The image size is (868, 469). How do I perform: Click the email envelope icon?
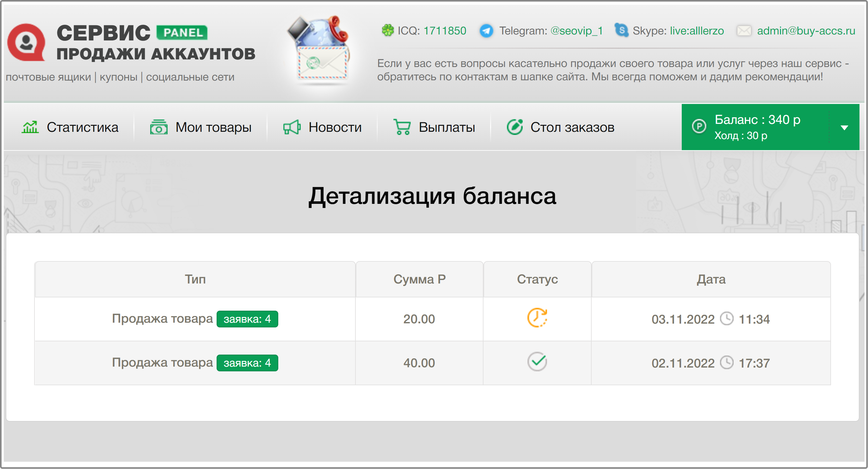744,31
